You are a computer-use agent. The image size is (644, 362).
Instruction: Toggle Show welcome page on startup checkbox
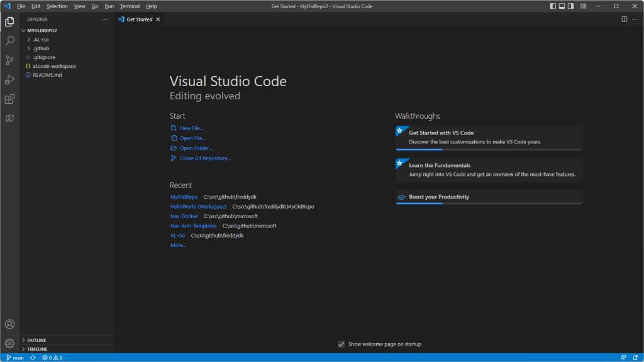pos(341,344)
